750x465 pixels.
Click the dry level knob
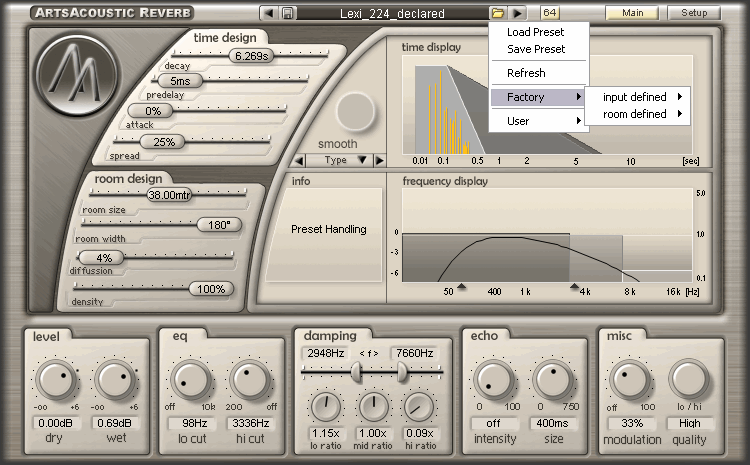click(x=56, y=381)
